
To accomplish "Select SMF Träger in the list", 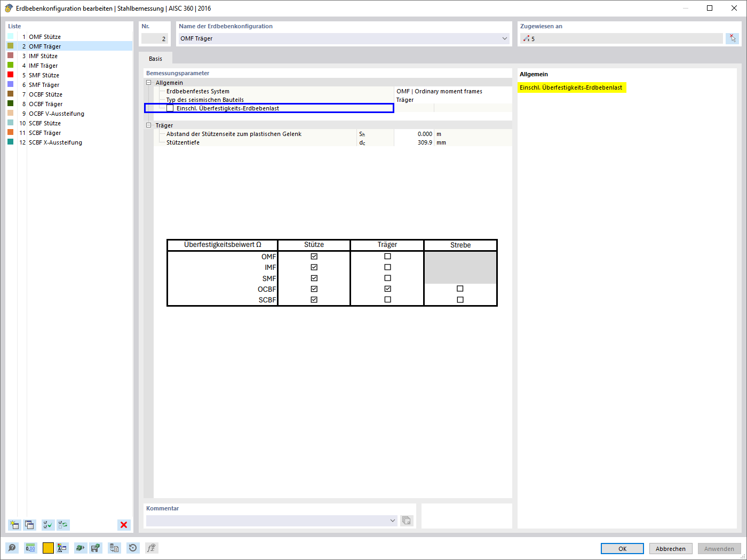I will [x=69, y=85].
